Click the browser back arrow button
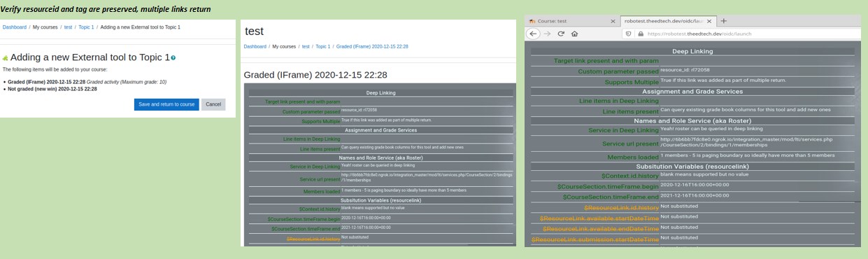868x259 pixels. coord(532,34)
